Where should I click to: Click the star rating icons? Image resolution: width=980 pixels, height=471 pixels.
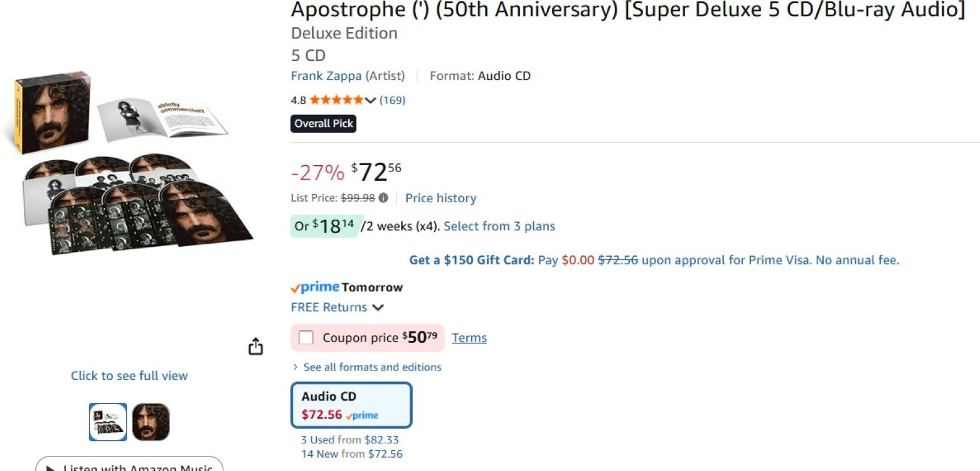click(x=336, y=100)
